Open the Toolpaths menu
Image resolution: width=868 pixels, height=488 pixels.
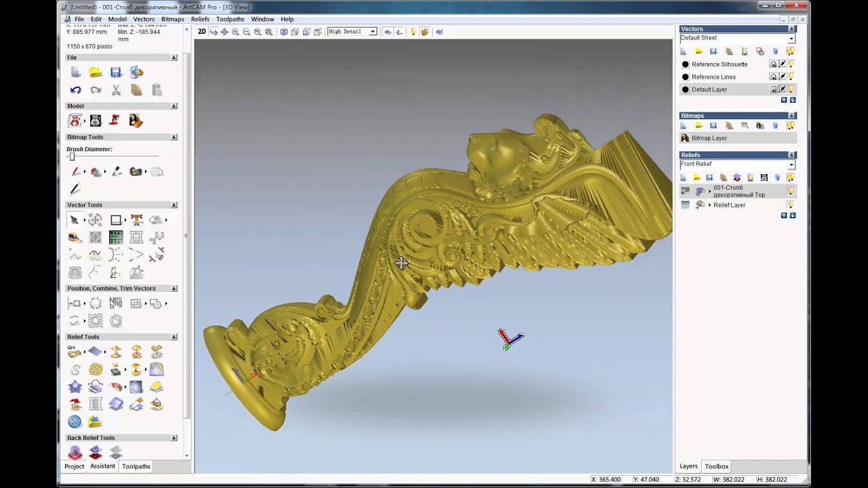230,19
